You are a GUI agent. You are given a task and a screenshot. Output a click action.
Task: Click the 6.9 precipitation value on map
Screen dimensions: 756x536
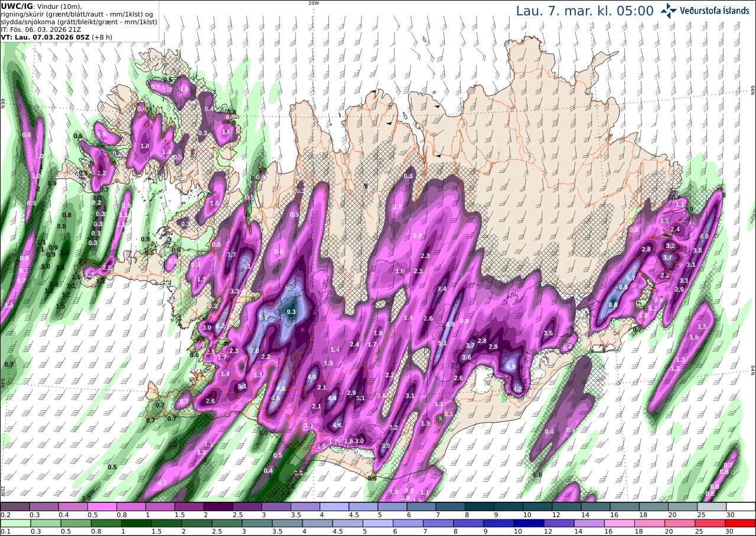point(622,287)
